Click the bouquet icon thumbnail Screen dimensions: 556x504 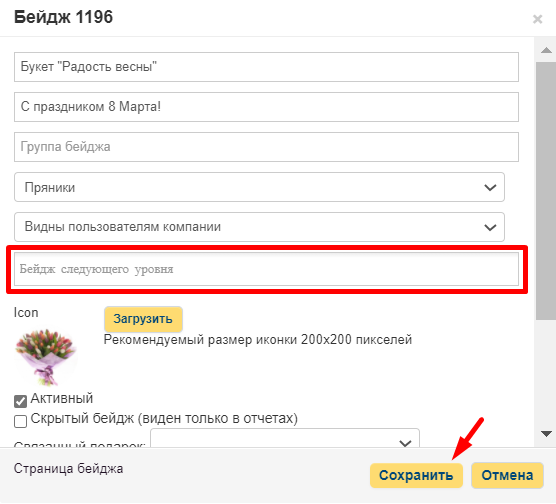[46, 357]
